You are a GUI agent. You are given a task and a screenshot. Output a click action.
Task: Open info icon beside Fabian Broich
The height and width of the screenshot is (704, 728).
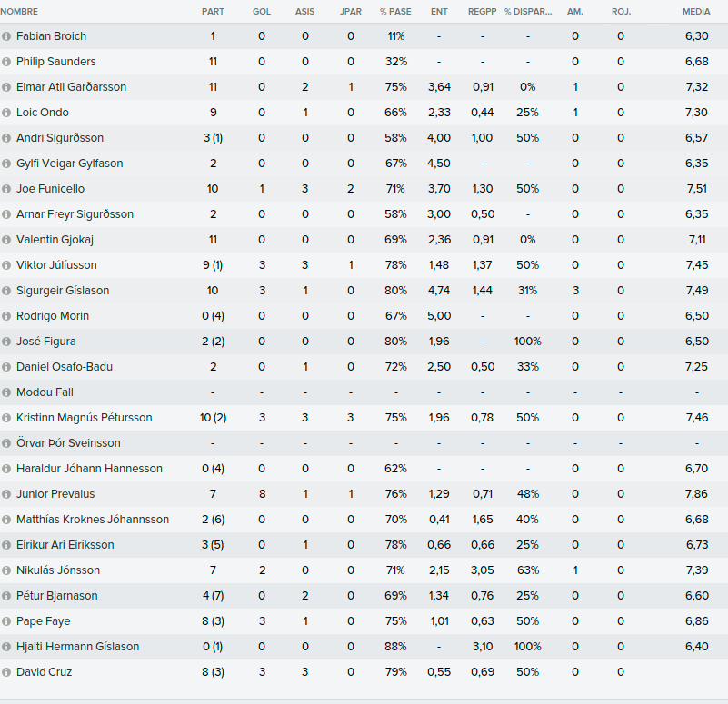6,36
